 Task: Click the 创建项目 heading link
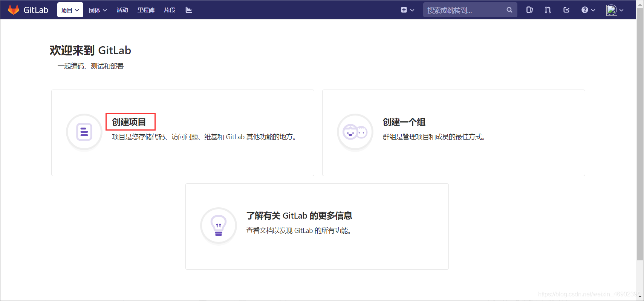[x=129, y=122]
